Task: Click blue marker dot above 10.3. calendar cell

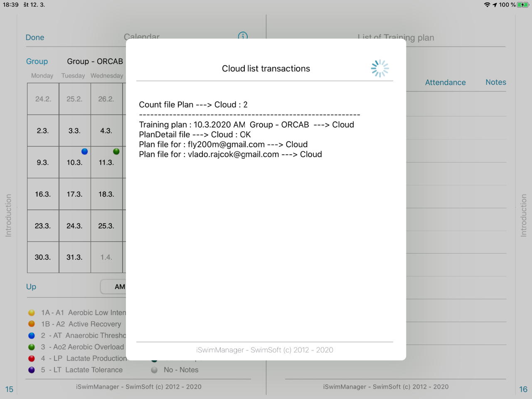Action: (85, 151)
